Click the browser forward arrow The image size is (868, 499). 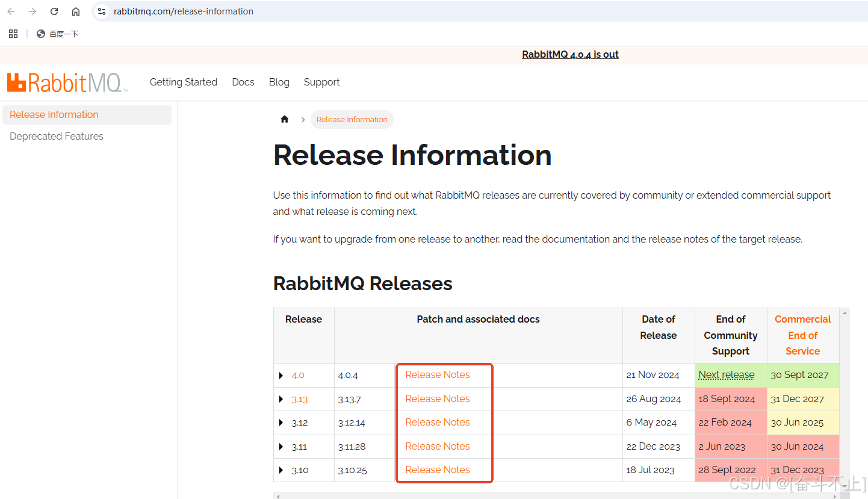coord(33,11)
